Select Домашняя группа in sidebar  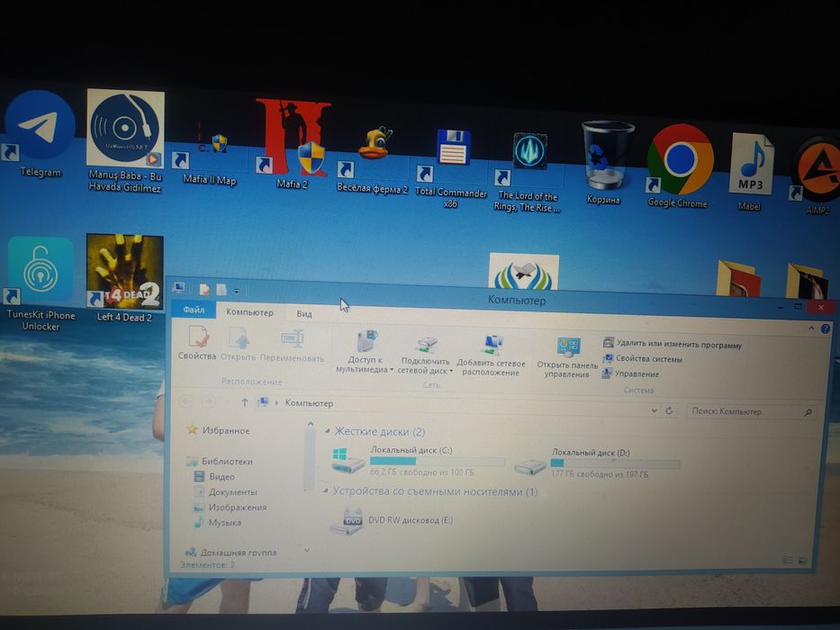(230, 552)
